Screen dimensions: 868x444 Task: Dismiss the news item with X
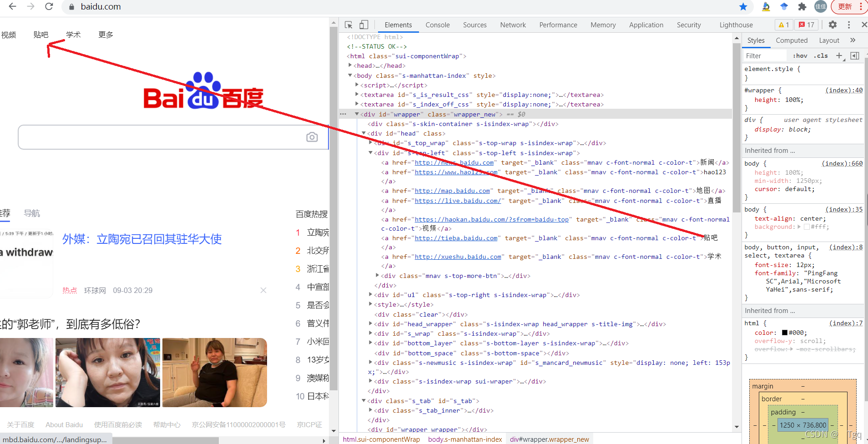(x=263, y=290)
